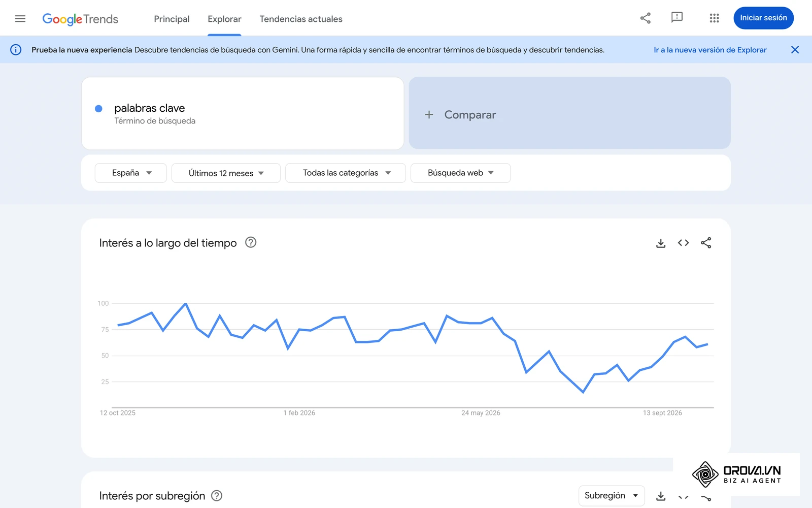
Task: Open the Google apps grid
Action: pos(715,18)
